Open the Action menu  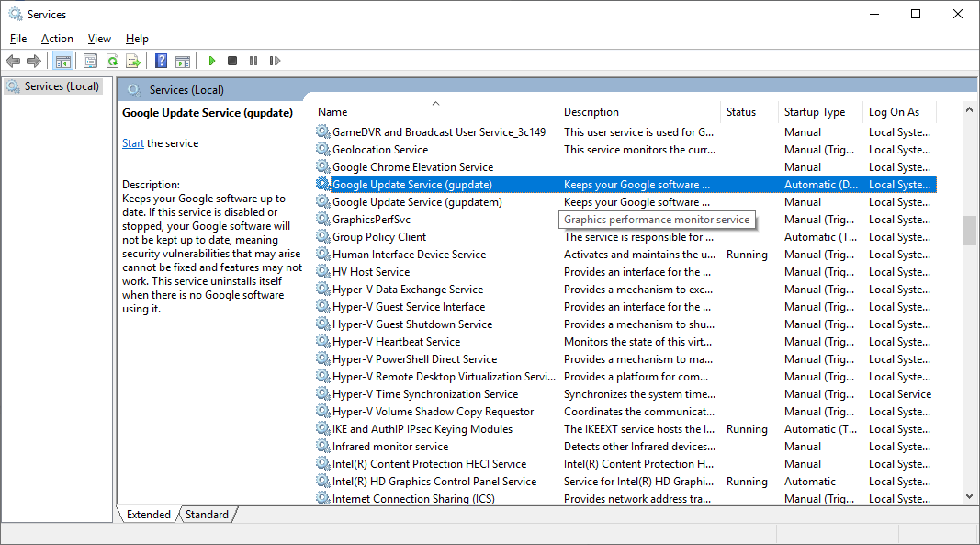coord(57,39)
